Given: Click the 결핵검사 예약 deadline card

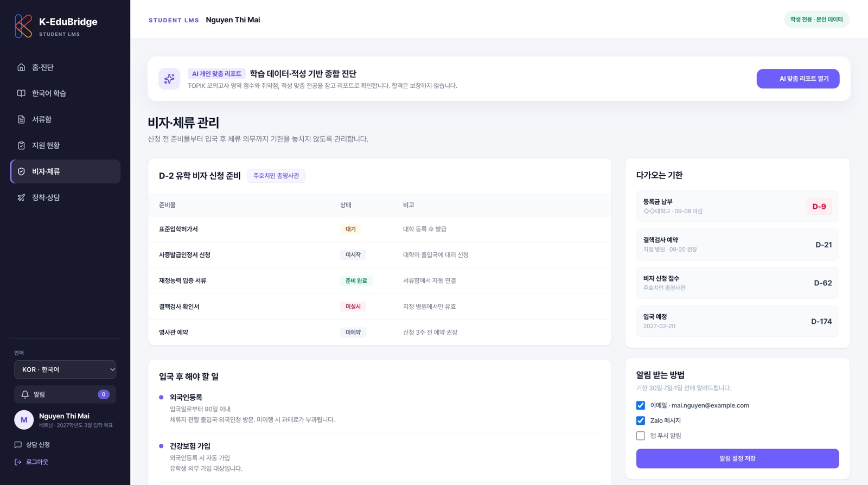Looking at the screenshot, I should coord(737,245).
